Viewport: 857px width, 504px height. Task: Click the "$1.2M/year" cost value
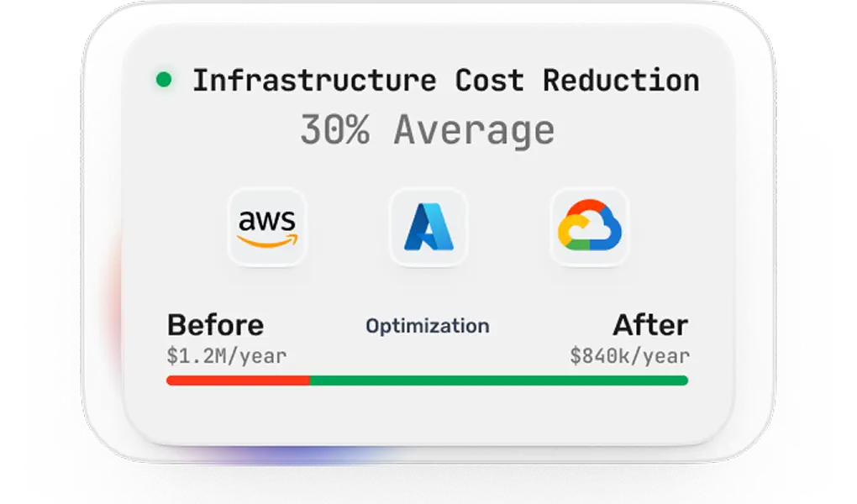(227, 355)
